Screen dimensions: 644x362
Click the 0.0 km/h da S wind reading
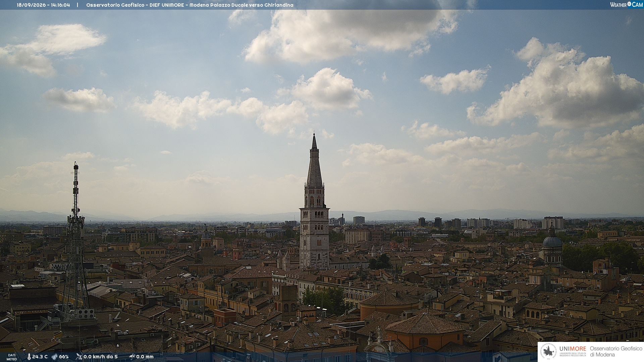coord(101,357)
